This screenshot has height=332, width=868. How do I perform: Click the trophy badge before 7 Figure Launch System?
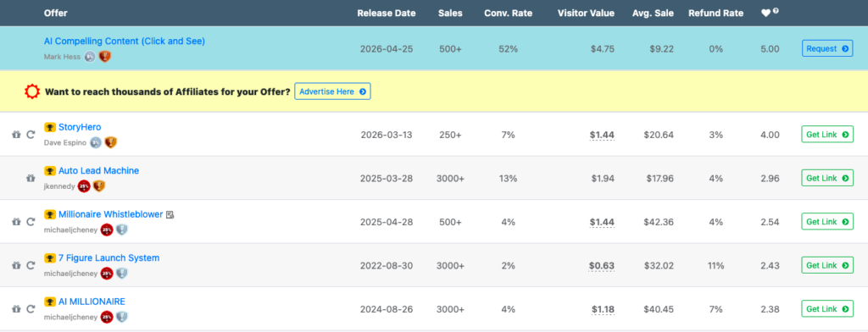coord(50,257)
